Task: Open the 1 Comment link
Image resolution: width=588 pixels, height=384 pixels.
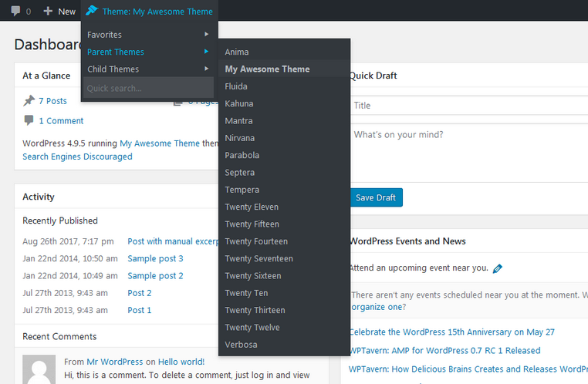Action: click(61, 120)
